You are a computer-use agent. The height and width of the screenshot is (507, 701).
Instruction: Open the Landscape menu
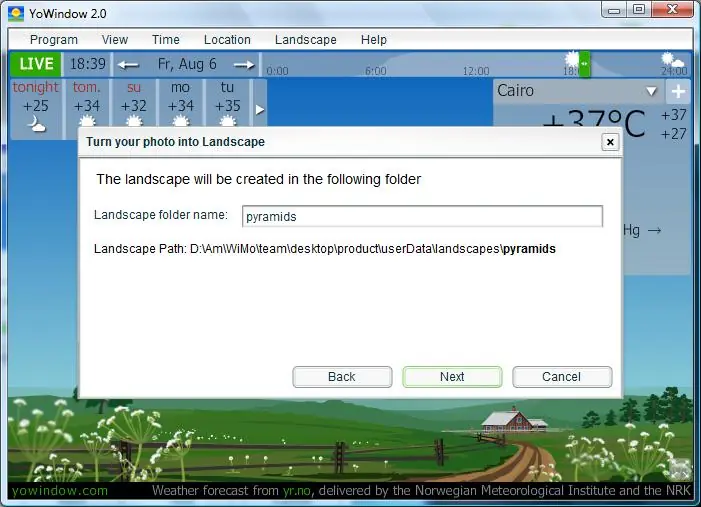click(305, 40)
